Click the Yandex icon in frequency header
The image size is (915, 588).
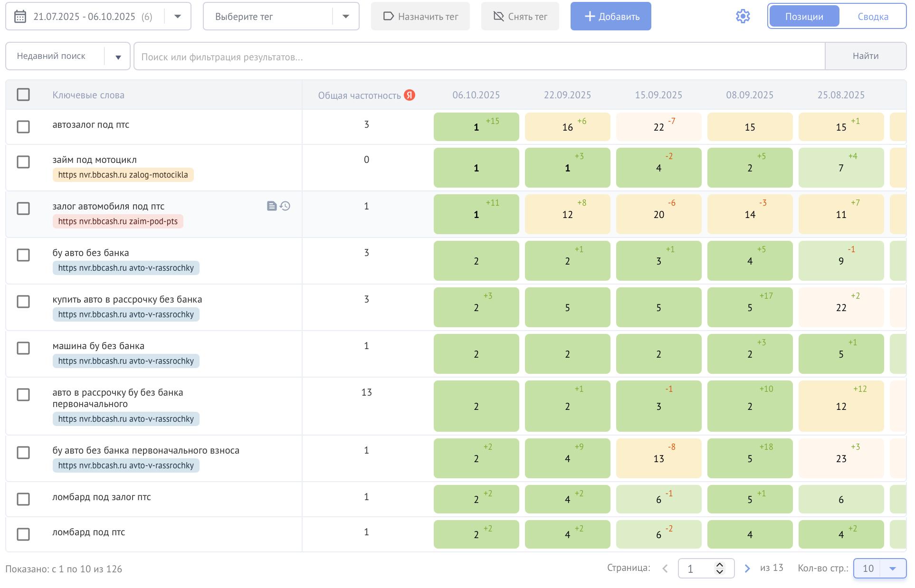pyautogui.click(x=410, y=95)
